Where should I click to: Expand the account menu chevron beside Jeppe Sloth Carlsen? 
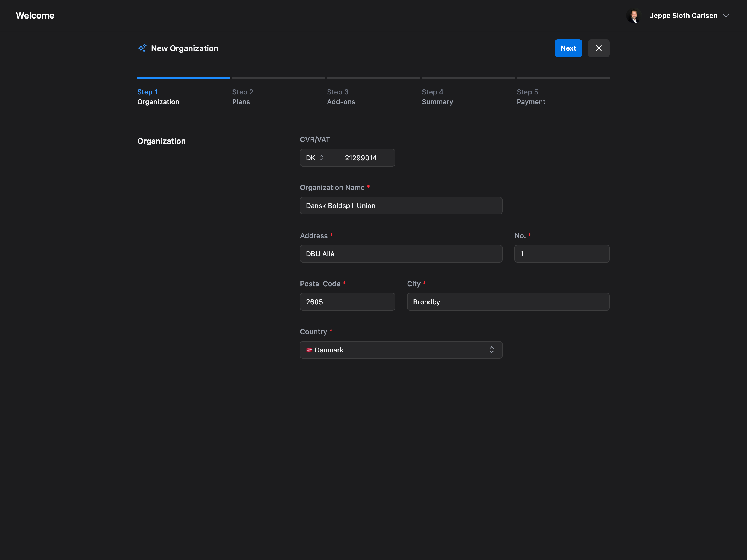726,16
